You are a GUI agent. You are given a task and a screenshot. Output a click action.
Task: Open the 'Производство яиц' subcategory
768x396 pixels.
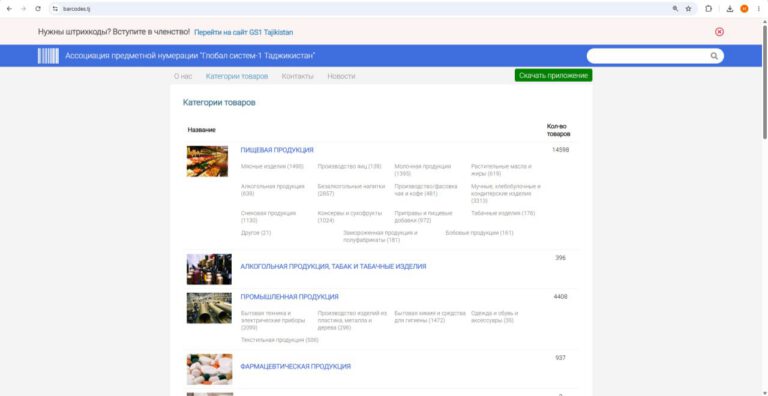tap(349, 167)
